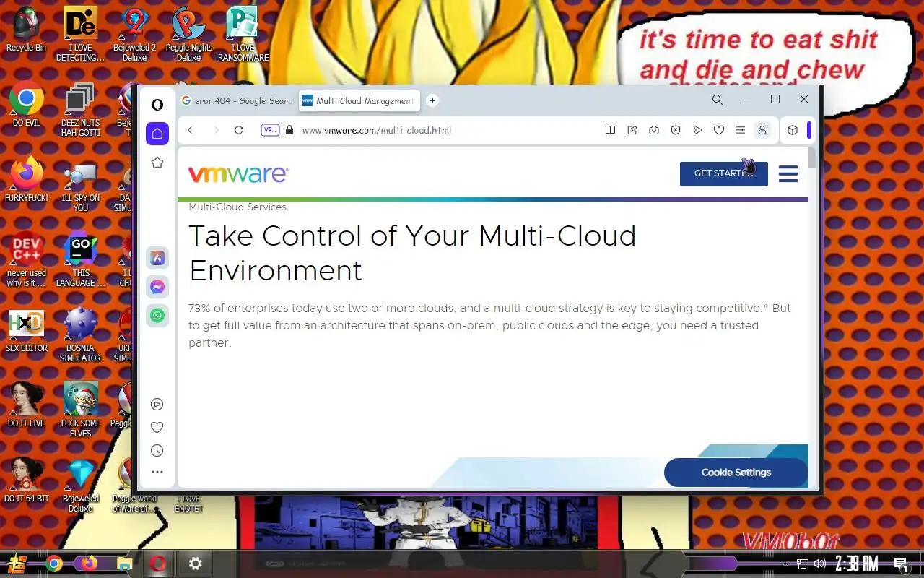Image resolution: width=924 pixels, height=578 pixels.
Task: Open a new tab with plus button
Action: click(x=432, y=100)
